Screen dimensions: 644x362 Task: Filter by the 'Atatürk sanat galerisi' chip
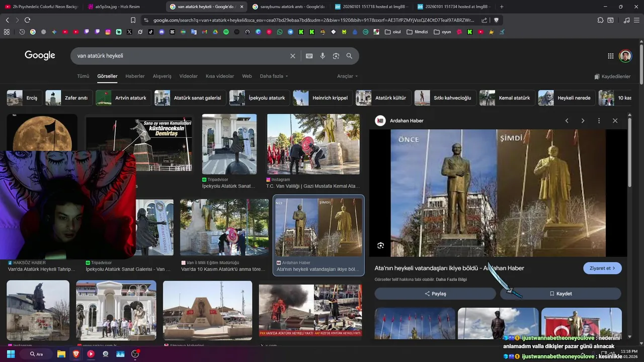click(190, 98)
